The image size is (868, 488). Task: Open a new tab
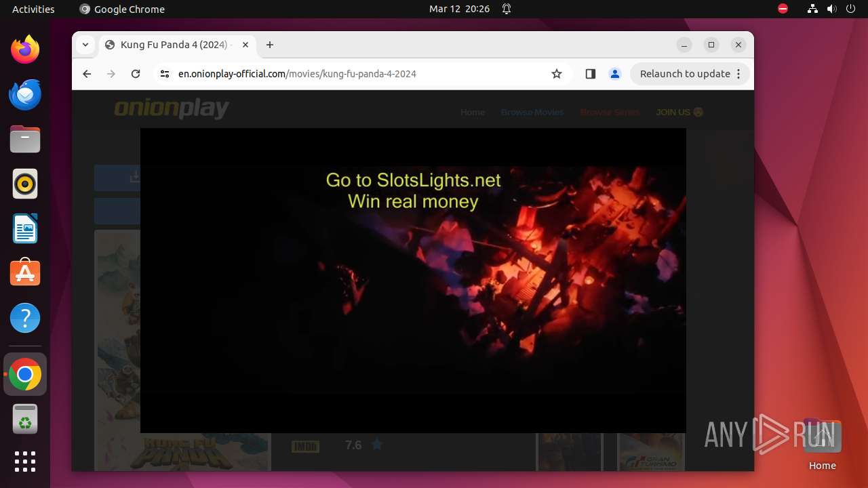[x=270, y=45]
